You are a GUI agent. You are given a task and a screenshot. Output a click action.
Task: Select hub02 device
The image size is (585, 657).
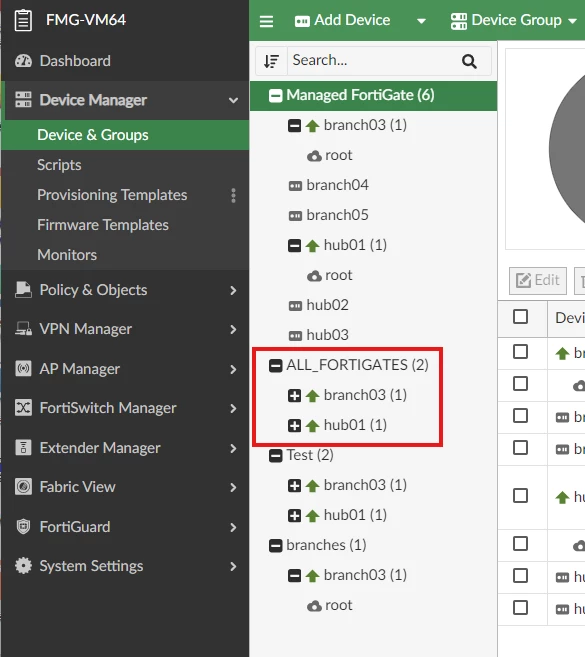tap(327, 305)
